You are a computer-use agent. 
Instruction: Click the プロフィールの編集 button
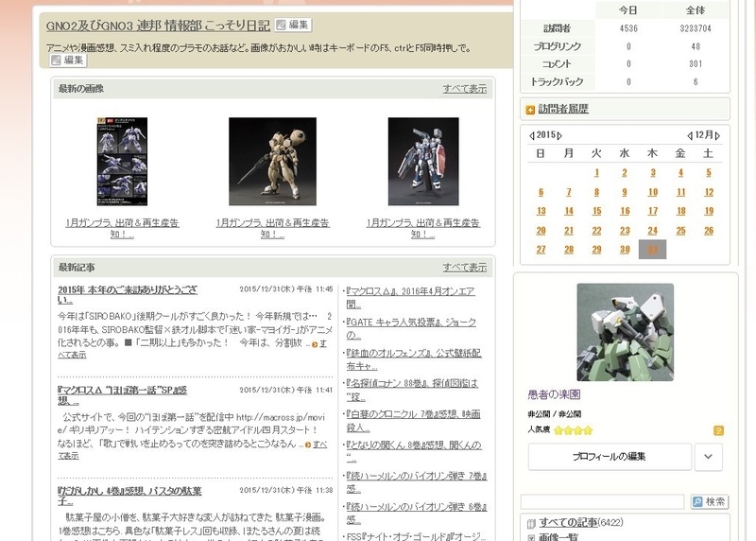(610, 457)
